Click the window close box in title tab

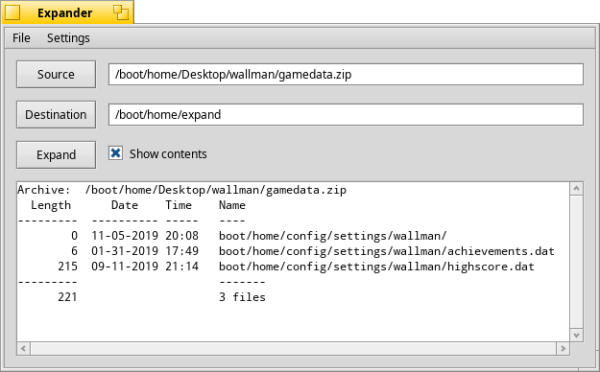click(x=13, y=13)
